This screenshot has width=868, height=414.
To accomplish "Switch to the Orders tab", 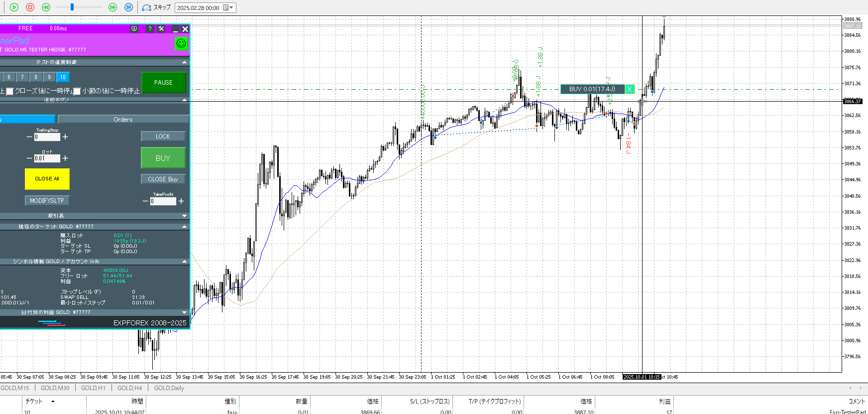I will (123, 120).
